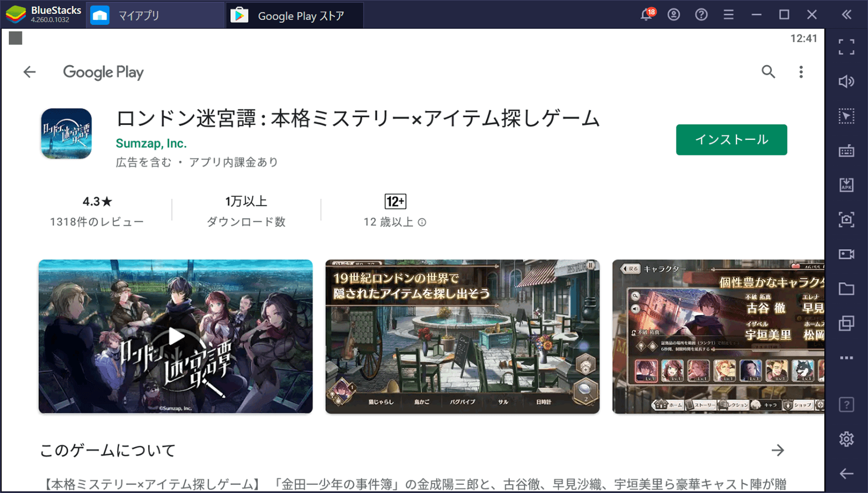Image resolution: width=868 pixels, height=493 pixels.
Task: Click the green インストール button
Action: click(x=731, y=140)
